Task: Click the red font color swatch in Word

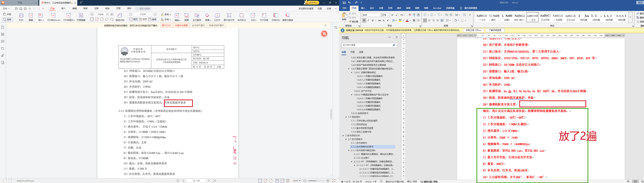Action: pos(407,21)
